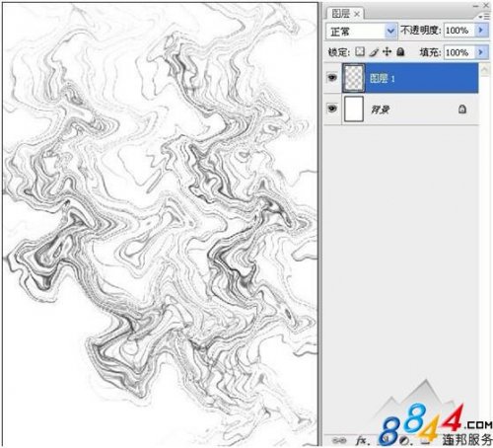Select the 图层 1 layer name
Image resolution: width=493 pixels, height=448 pixels.
point(383,78)
